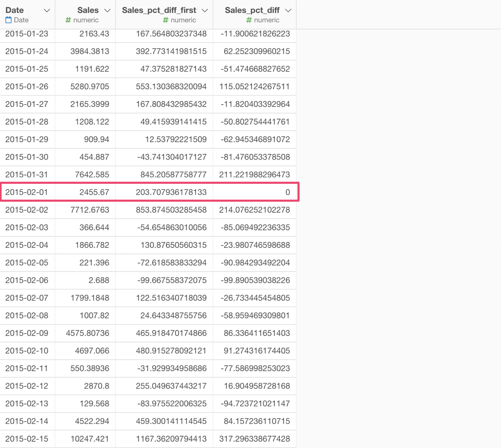This screenshot has width=501, height=448.
Task: Click date cell 2015-02-04
Action: pyautogui.click(x=27, y=245)
